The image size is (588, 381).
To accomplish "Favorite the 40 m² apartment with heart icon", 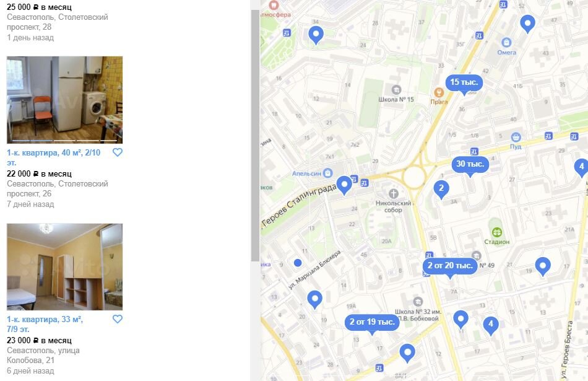I will coord(118,152).
